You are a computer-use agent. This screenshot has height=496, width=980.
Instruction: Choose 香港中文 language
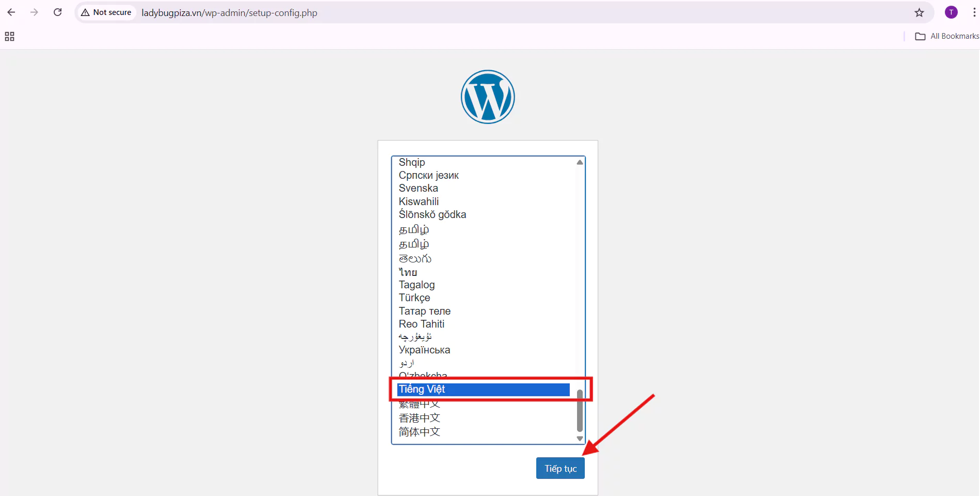484,417
